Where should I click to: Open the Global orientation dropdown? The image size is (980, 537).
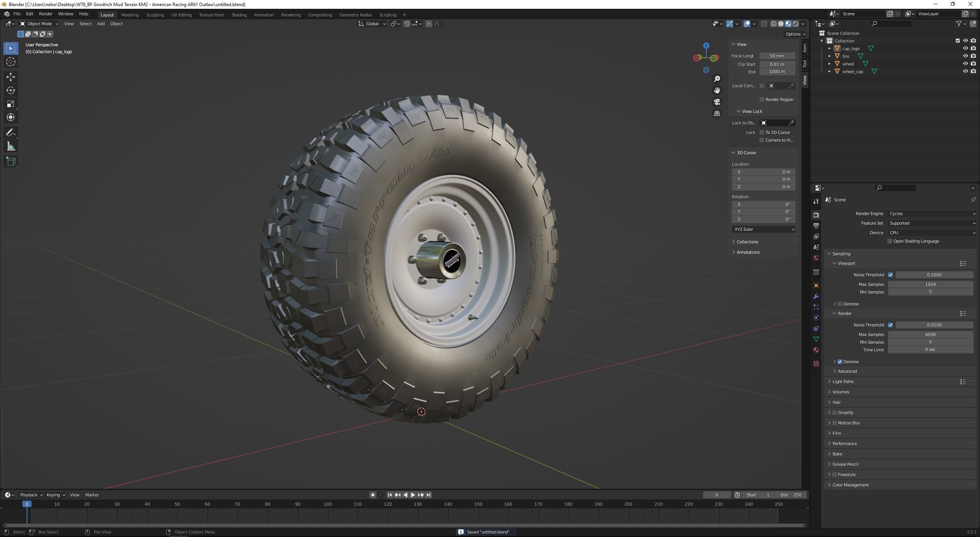tap(372, 24)
